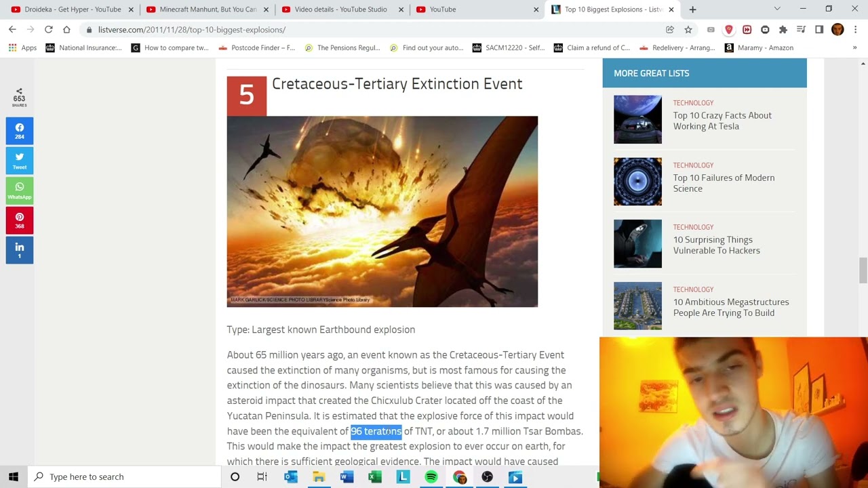Open Spotify from the taskbar
The height and width of the screenshot is (488, 868).
431,477
